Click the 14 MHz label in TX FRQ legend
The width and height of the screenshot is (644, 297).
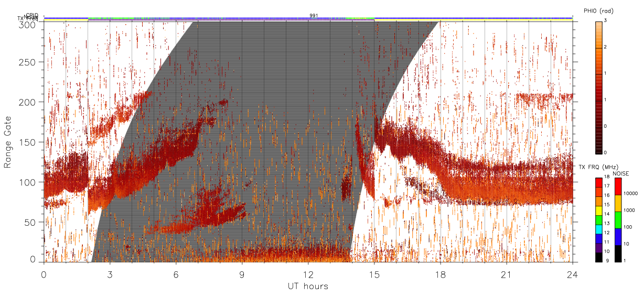pos(607,214)
